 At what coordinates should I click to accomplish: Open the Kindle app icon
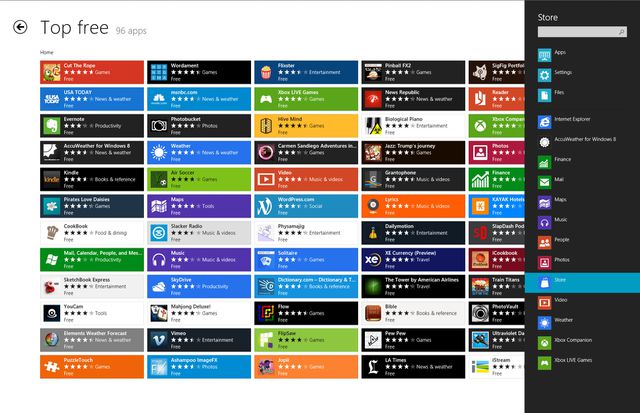coord(51,180)
